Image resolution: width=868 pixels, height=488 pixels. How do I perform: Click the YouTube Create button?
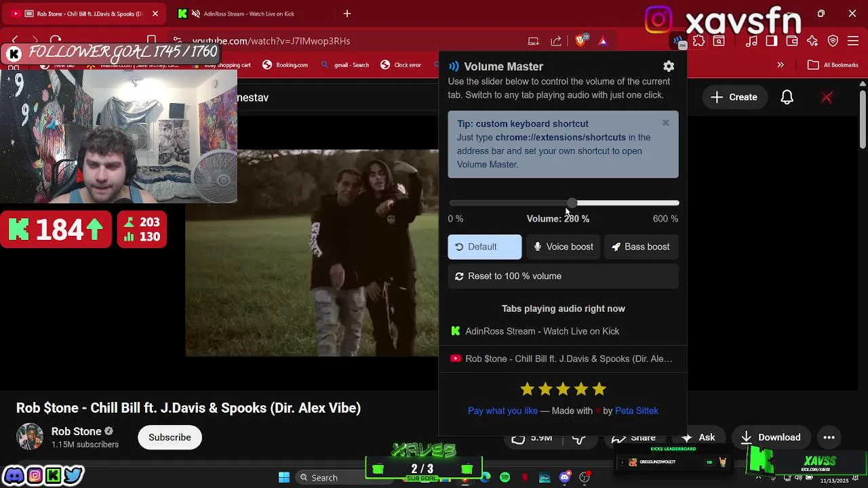coord(734,97)
